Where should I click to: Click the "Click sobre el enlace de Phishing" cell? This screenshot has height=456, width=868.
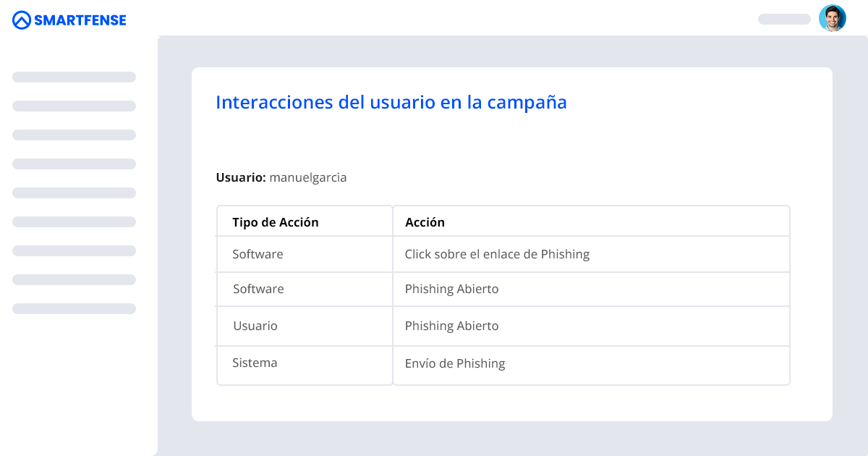591,254
